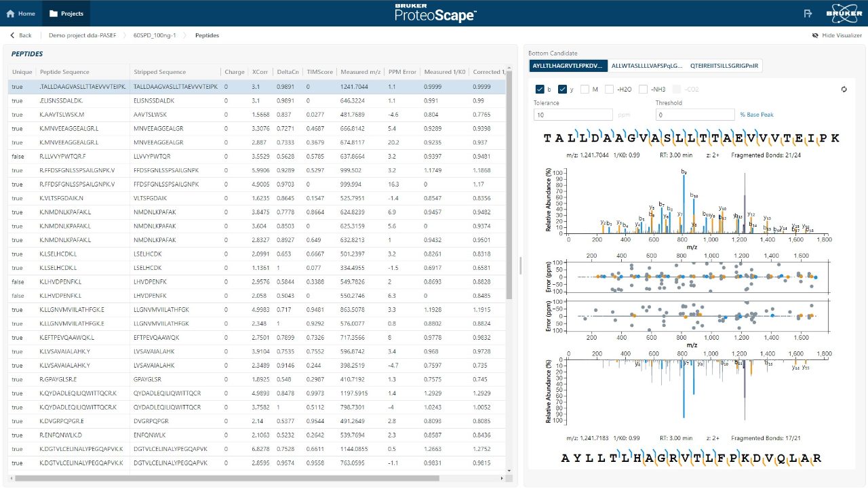Sort by the Charge column header
868x489 pixels.
(x=234, y=72)
